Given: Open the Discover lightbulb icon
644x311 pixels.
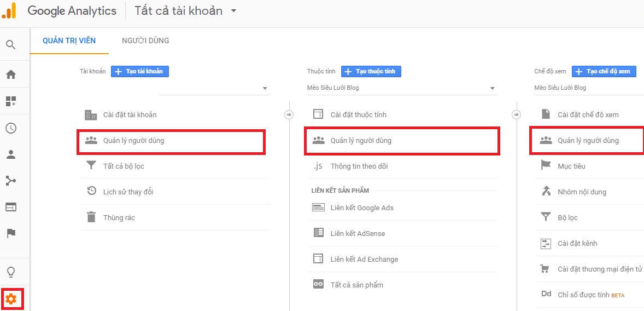Looking at the screenshot, I should 11,272.
